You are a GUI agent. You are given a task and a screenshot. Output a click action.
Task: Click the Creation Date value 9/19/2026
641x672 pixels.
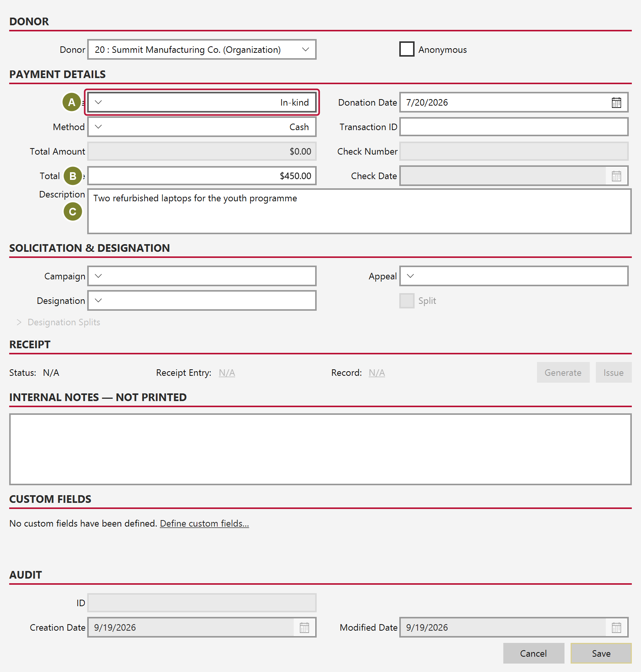pyautogui.click(x=115, y=628)
